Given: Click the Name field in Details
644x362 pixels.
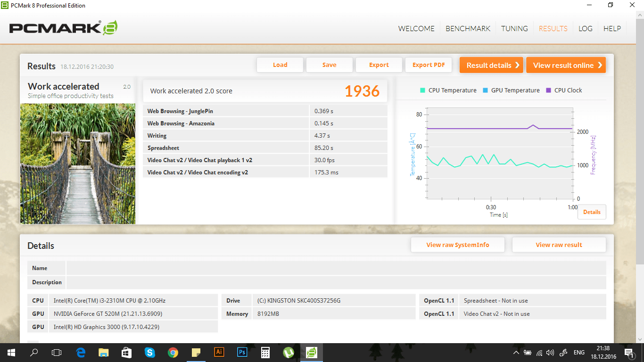Looking at the screenshot, I should tap(336, 268).
